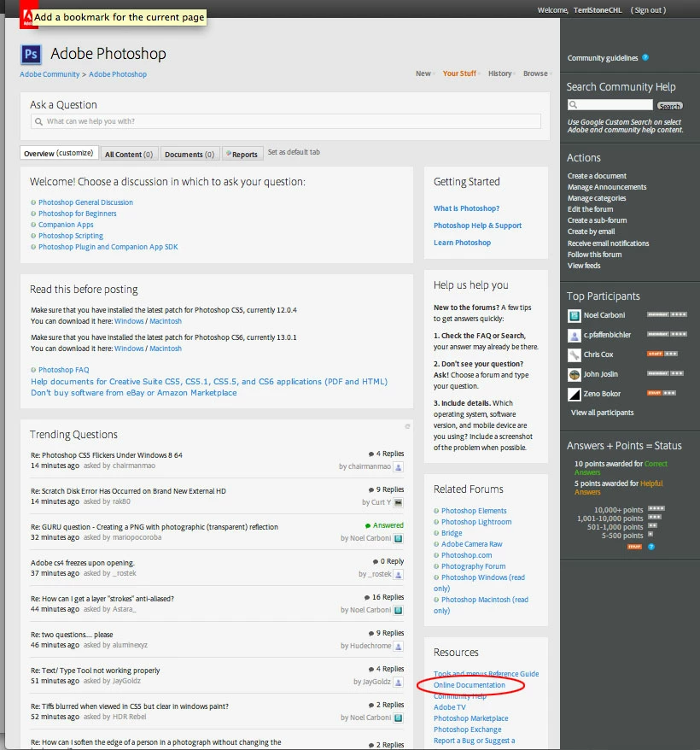Open the Photoshop FAQ link
The height and width of the screenshot is (750, 700).
63,370
